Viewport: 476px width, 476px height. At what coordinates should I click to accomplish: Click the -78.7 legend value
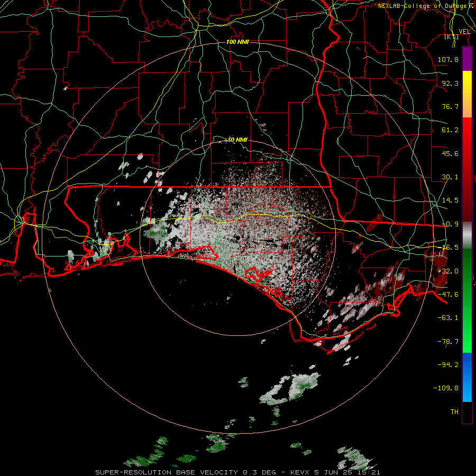(448, 342)
